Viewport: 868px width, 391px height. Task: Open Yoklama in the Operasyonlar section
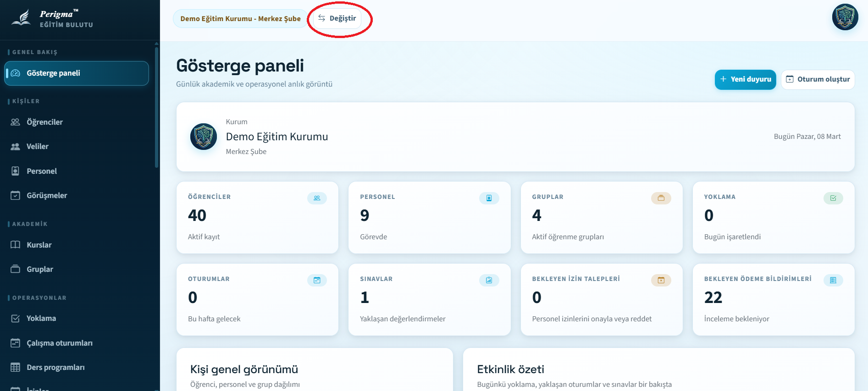click(x=41, y=318)
